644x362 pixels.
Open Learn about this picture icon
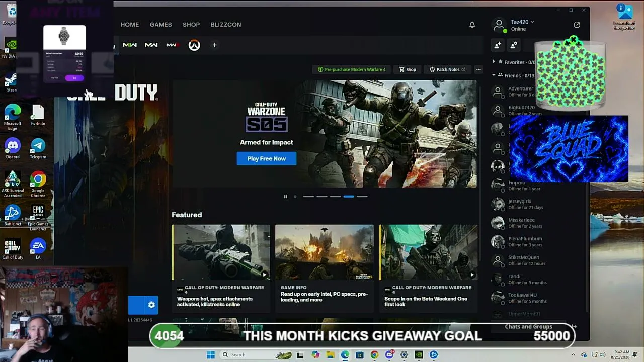624,17
